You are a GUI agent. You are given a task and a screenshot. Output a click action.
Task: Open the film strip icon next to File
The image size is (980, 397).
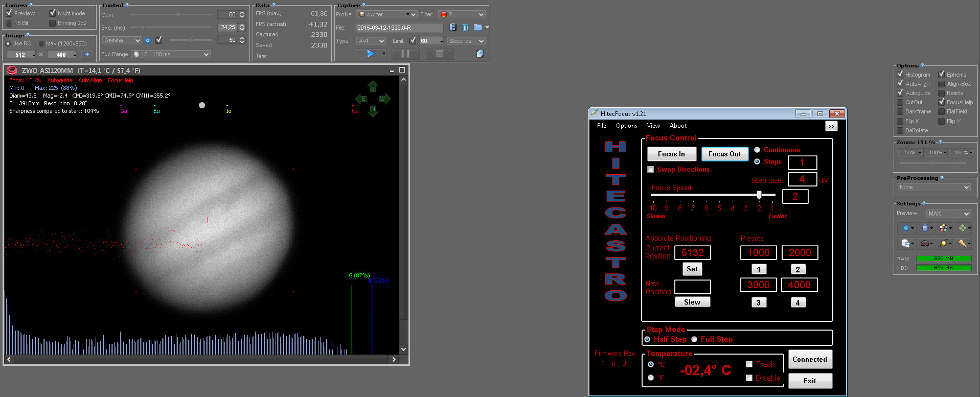[453, 27]
